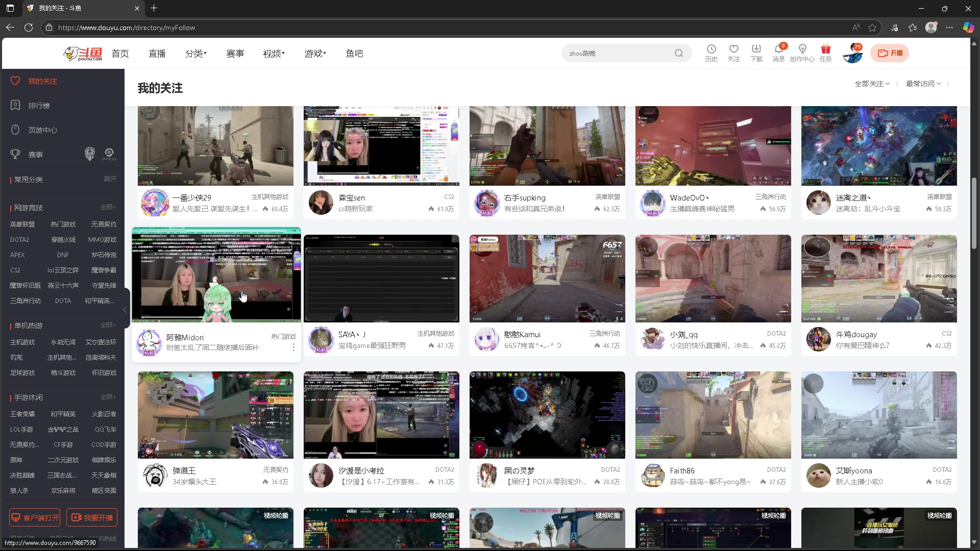
Task: Open 鱼吧 in the top nav
Action: point(355,54)
